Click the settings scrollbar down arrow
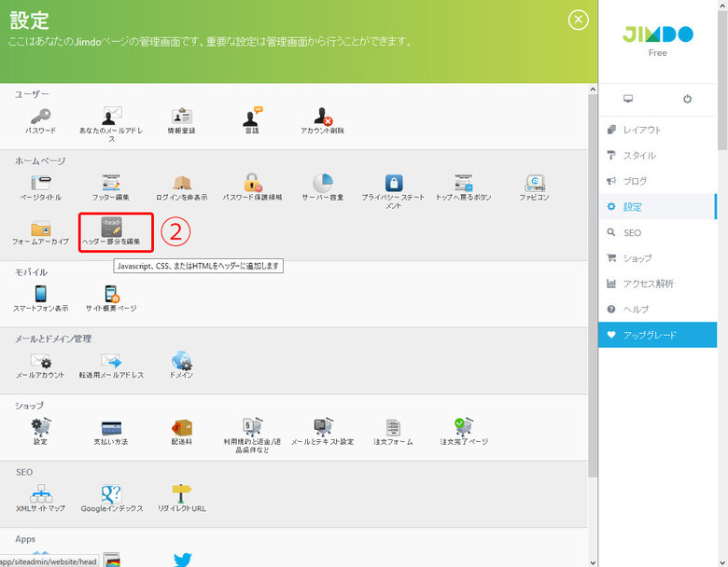The height and width of the screenshot is (567, 728). tap(593, 562)
